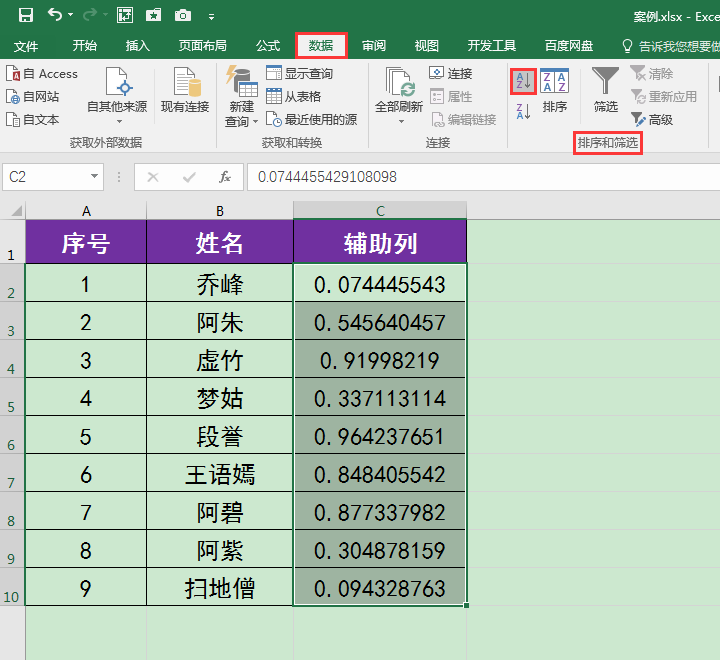Screen dimensions: 720x660
Task: Click the cell with value 0.964237651
Action: coord(380,435)
